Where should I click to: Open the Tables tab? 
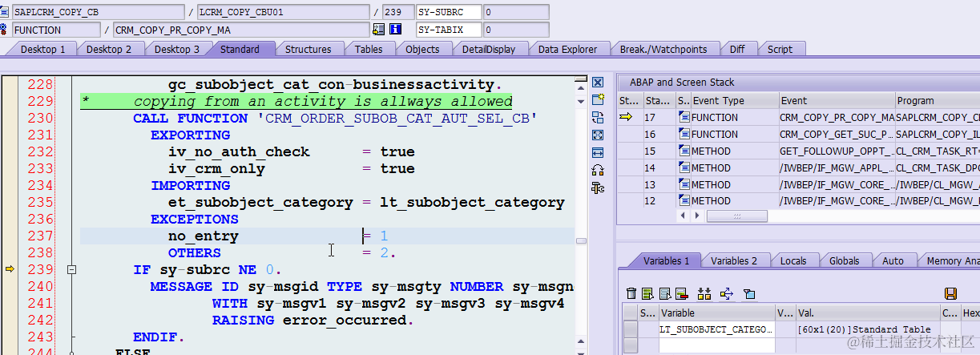pos(369,49)
